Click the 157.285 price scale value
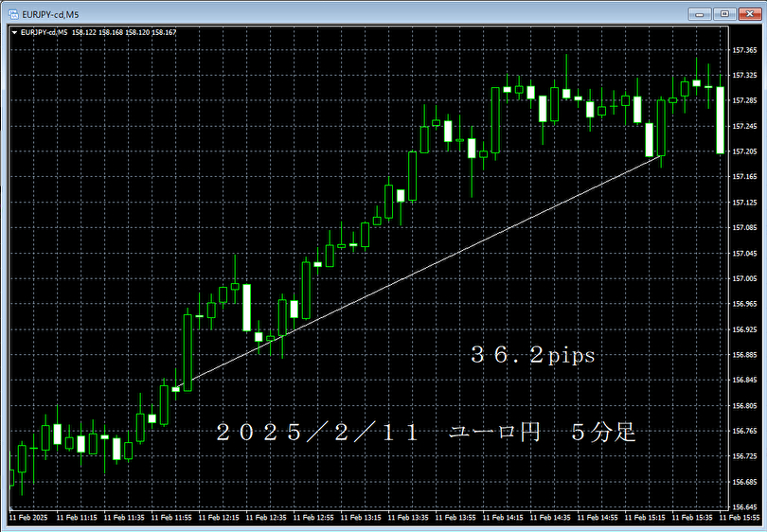 point(744,100)
